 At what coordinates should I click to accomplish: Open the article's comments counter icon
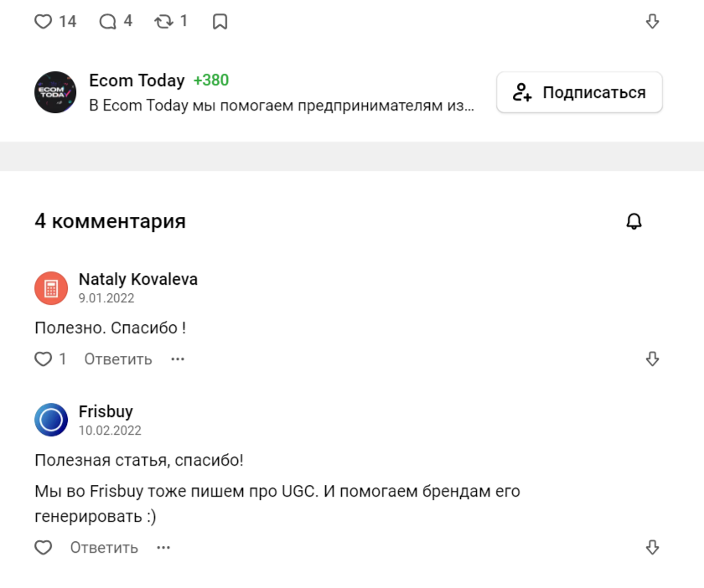108,22
